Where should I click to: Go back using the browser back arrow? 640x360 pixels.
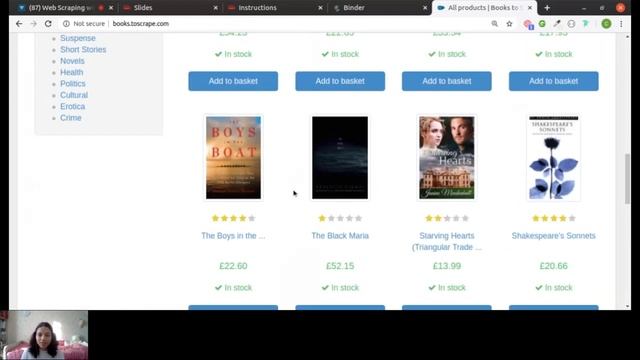coord(19,24)
